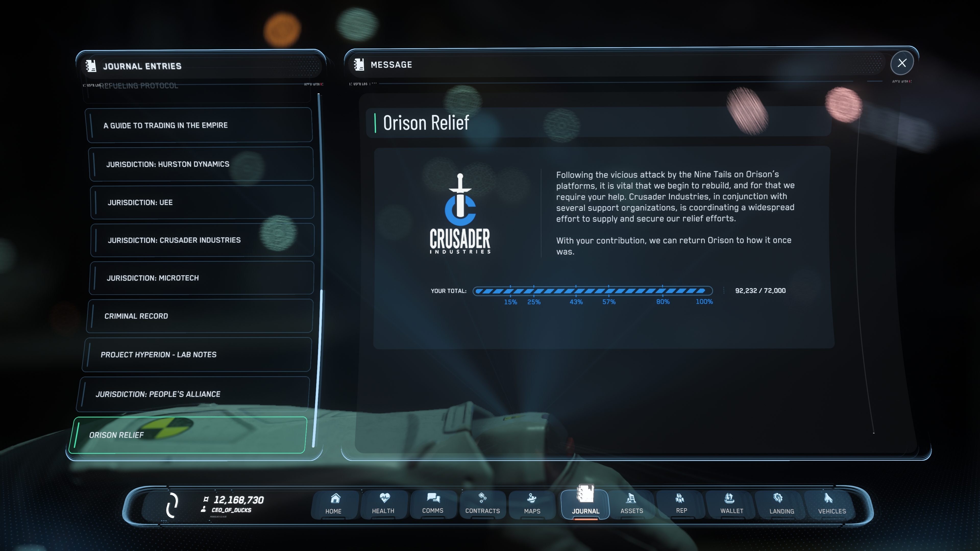The width and height of the screenshot is (980, 551).
Task: Click the mobiGlas logo in bottom bar
Action: coord(172,505)
